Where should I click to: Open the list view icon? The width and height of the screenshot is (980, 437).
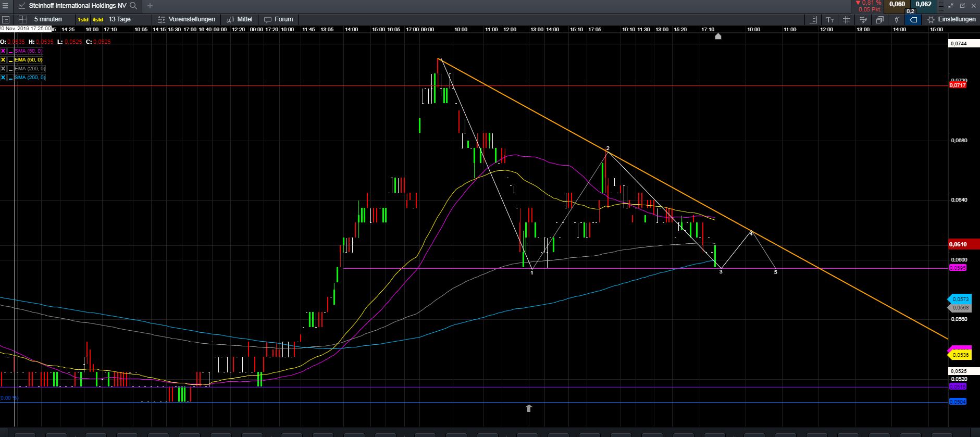click(x=6, y=19)
